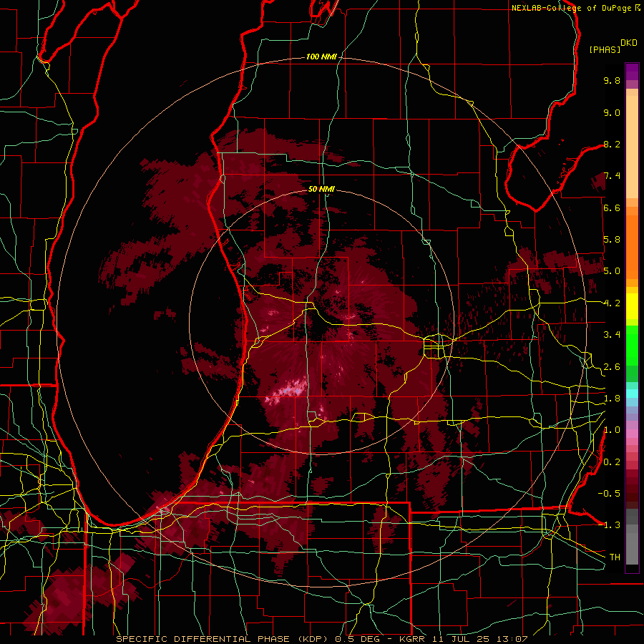Click the [PHAS] legend title

point(605,50)
